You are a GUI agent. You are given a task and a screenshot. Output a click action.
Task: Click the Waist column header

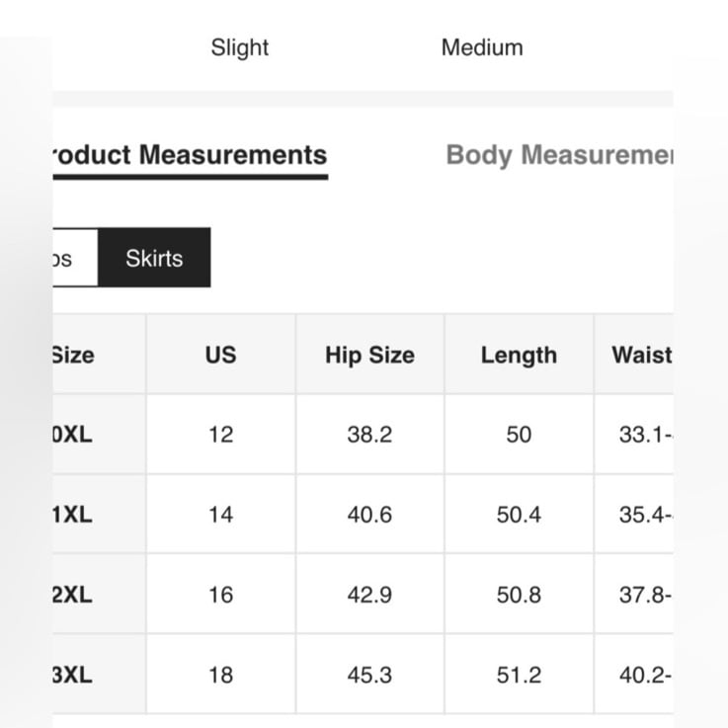tap(634, 355)
